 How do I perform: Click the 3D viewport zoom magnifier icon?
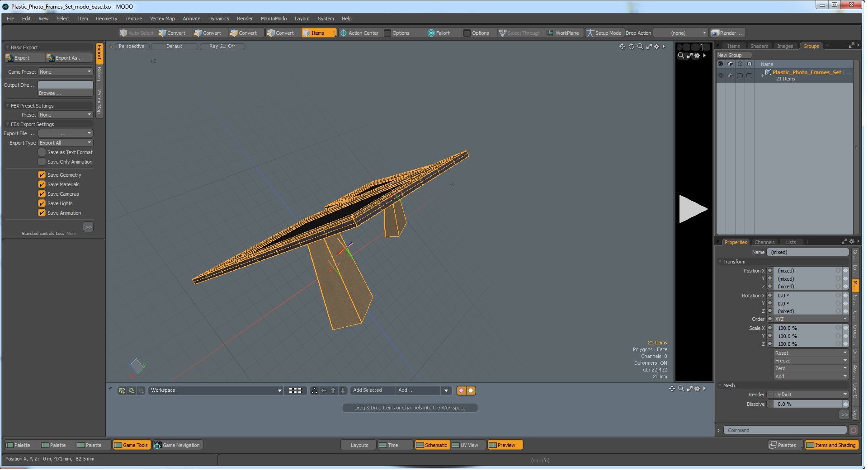(x=640, y=47)
